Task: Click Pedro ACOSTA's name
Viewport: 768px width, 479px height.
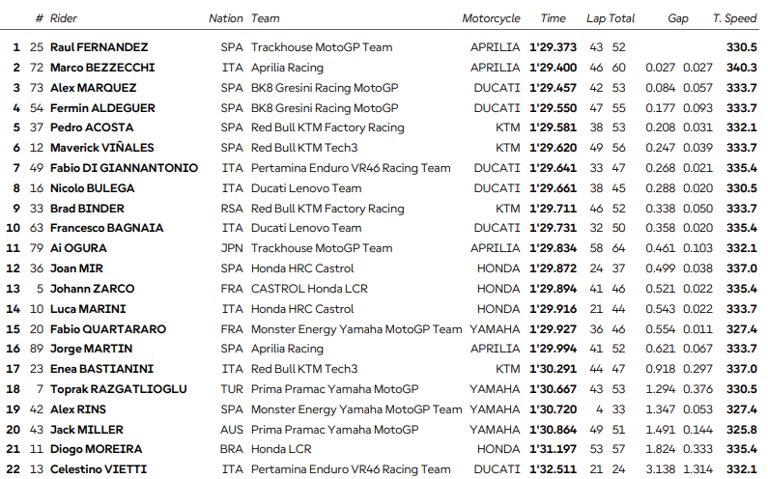Action: coord(91,127)
